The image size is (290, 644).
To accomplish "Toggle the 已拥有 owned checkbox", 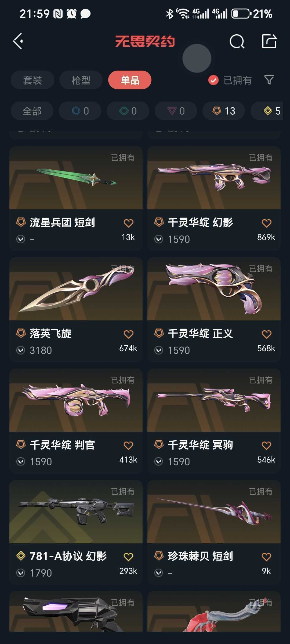I will pos(213,80).
